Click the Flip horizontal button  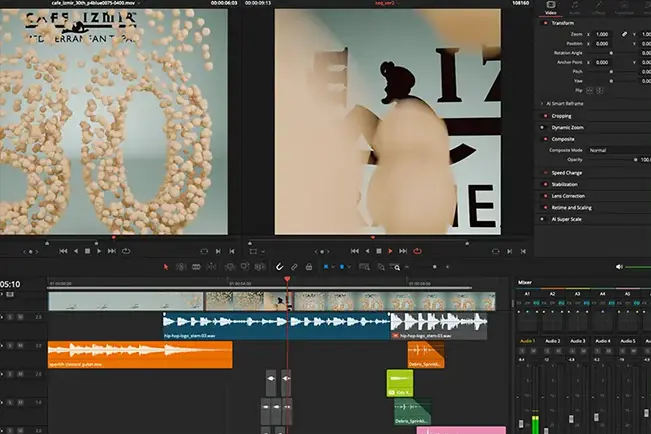589,91
